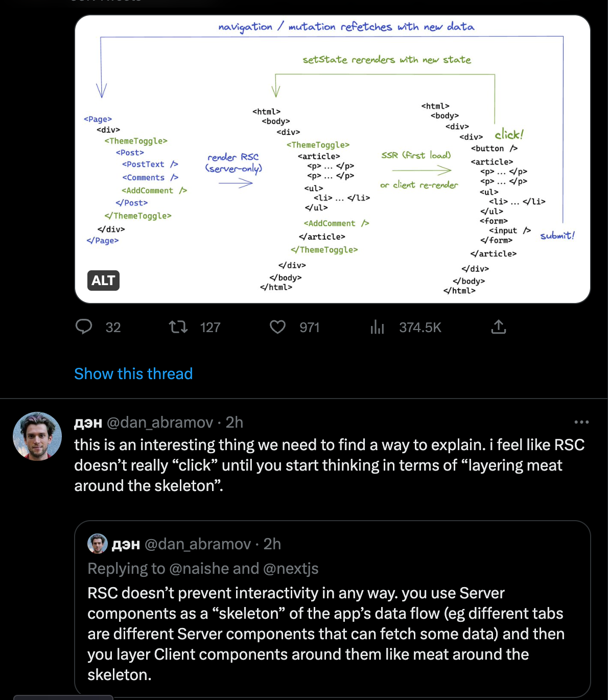Open tweet analytics bar chart icon
This screenshot has width=608, height=700.
pos(377,327)
